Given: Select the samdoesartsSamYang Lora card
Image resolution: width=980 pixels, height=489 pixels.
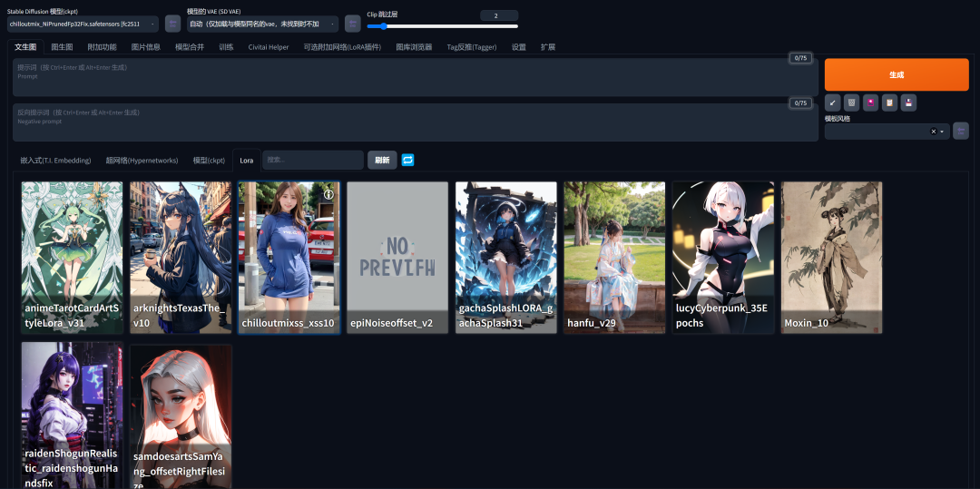Looking at the screenshot, I should (x=181, y=416).
